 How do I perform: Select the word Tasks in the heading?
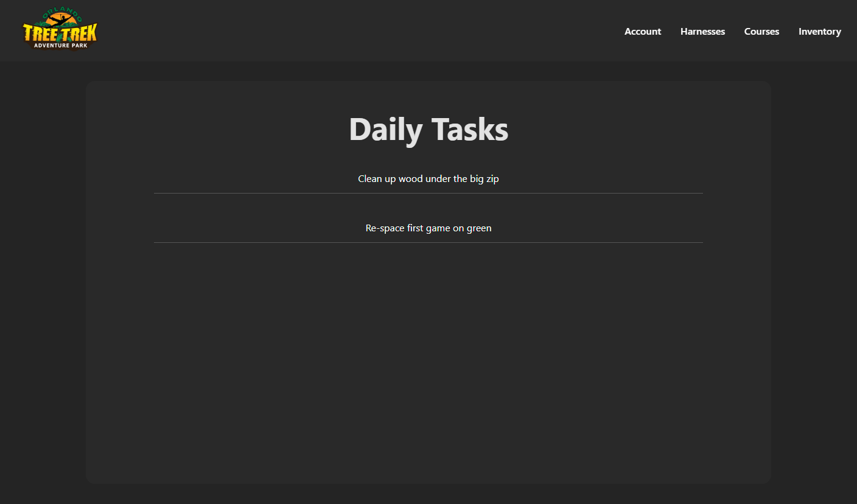coord(470,129)
